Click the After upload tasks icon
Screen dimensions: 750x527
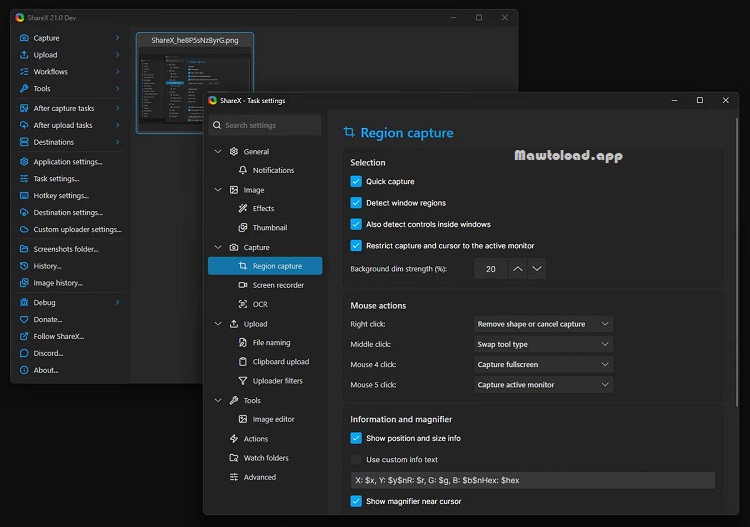point(24,125)
